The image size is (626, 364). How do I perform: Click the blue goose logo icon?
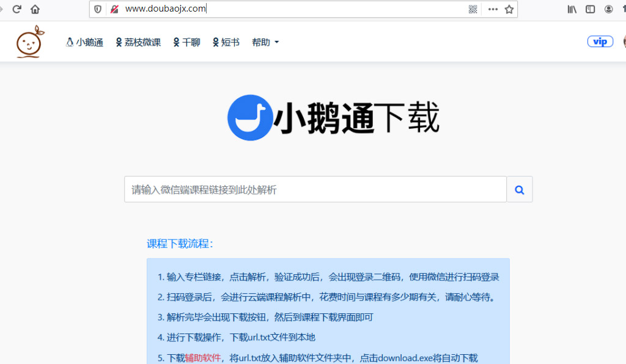coord(250,118)
